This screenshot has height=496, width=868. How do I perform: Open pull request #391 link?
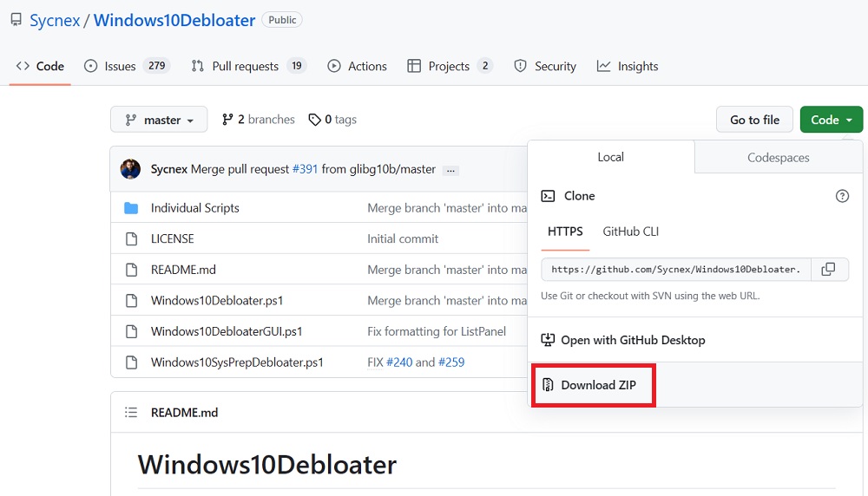305,169
